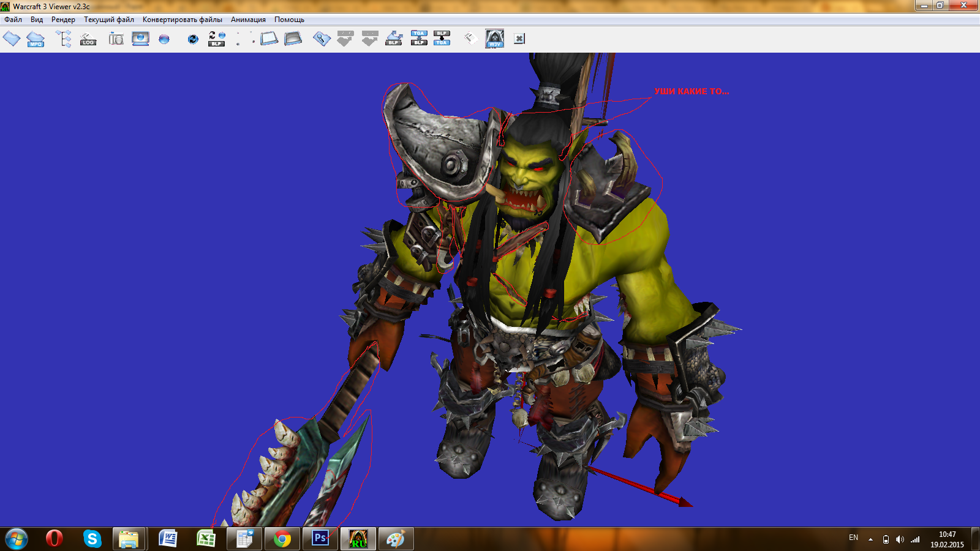Click the folder with magnifier icon

coord(322,39)
